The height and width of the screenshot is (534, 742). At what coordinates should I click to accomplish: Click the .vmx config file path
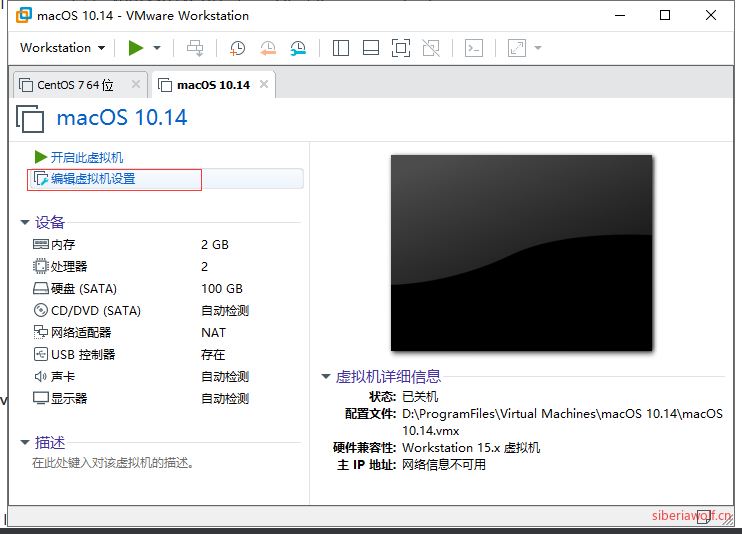click(563, 422)
